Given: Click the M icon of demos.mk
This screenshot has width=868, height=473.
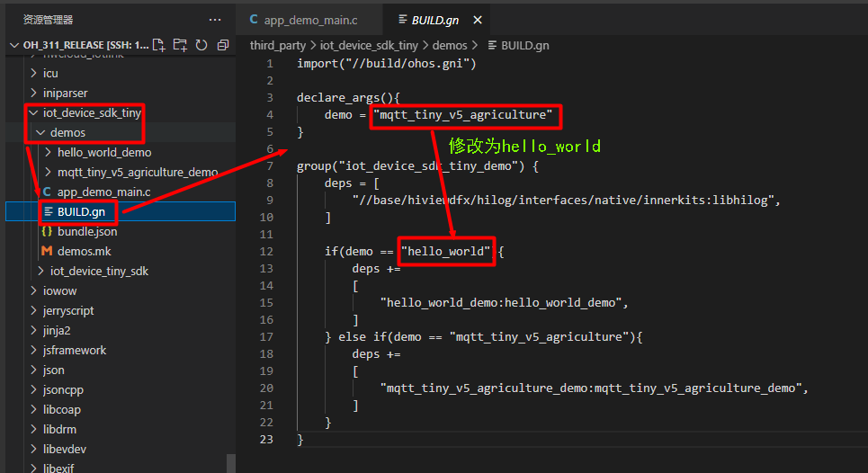Looking at the screenshot, I should tap(47, 251).
